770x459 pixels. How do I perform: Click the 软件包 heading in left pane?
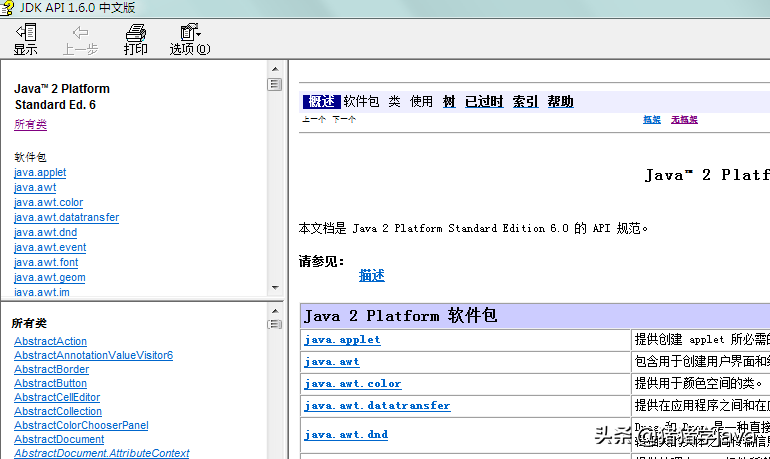tap(30, 157)
